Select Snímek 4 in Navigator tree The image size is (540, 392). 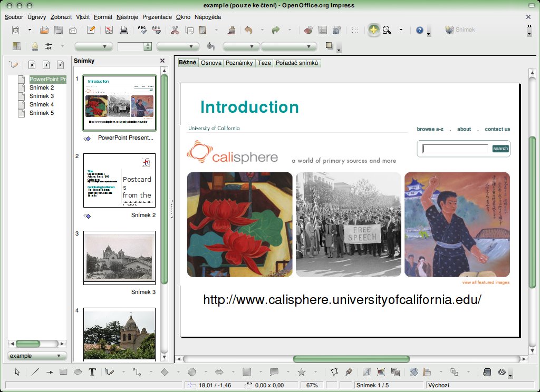pyautogui.click(x=41, y=105)
